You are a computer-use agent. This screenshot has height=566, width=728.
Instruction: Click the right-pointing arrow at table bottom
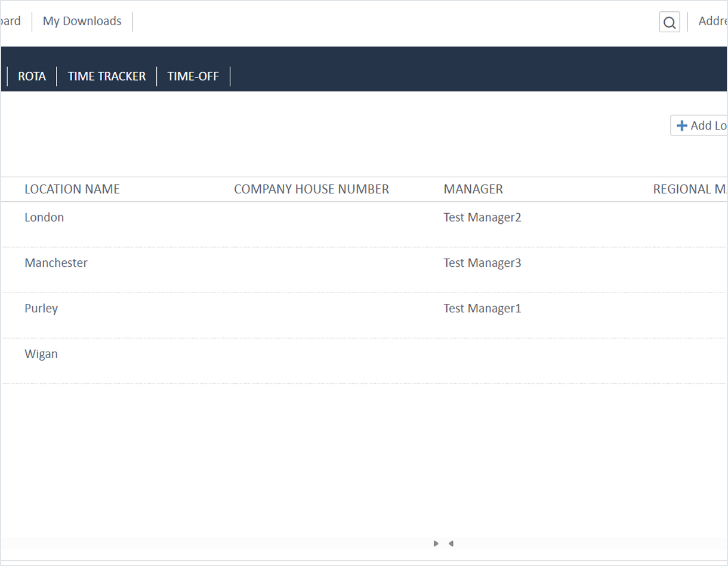pyautogui.click(x=436, y=543)
